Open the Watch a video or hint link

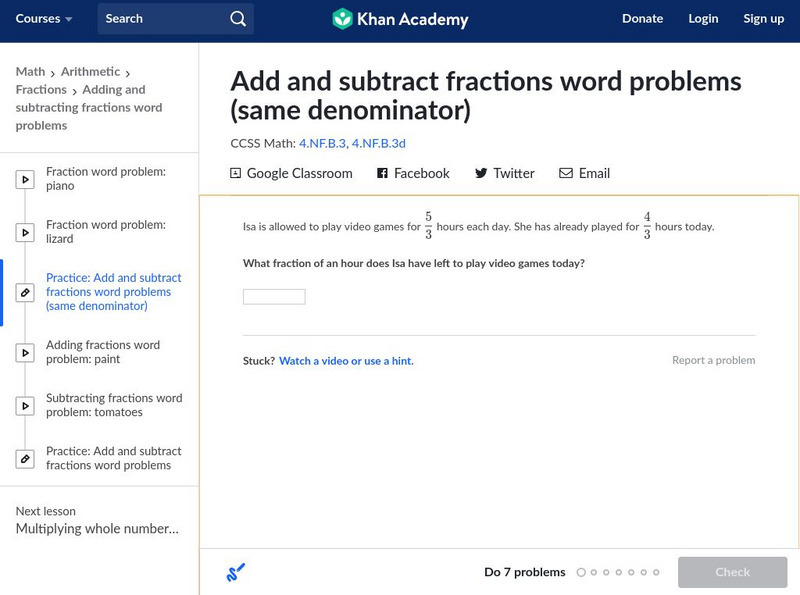[x=346, y=361]
